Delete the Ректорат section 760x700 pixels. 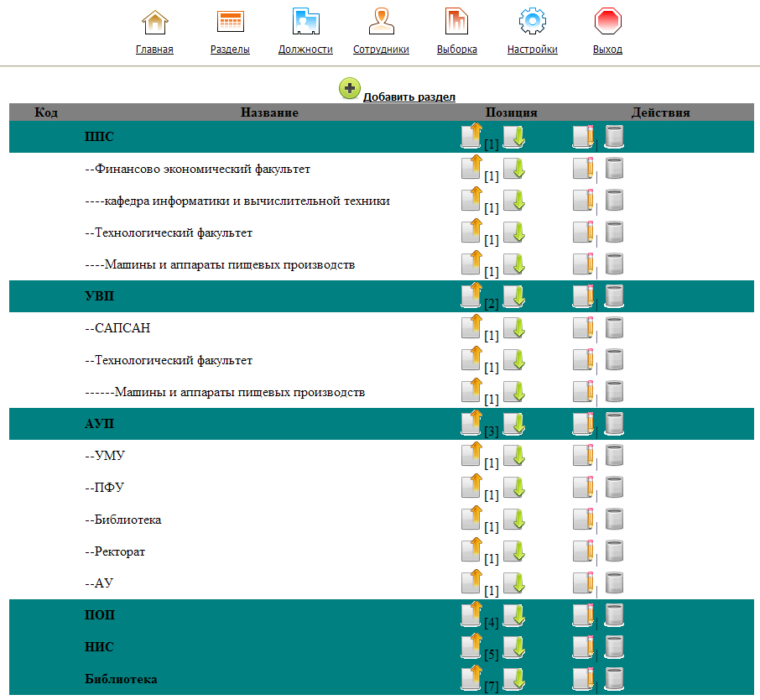point(615,551)
